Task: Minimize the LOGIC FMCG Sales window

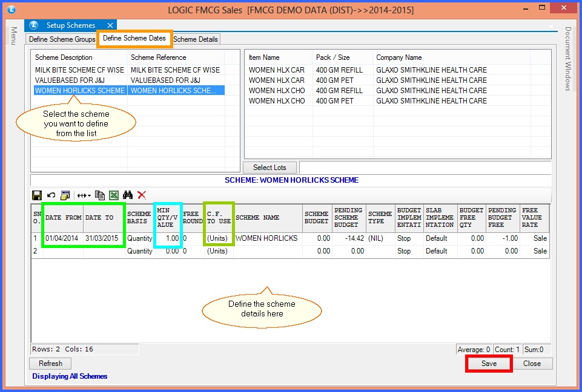Action: click(525, 8)
